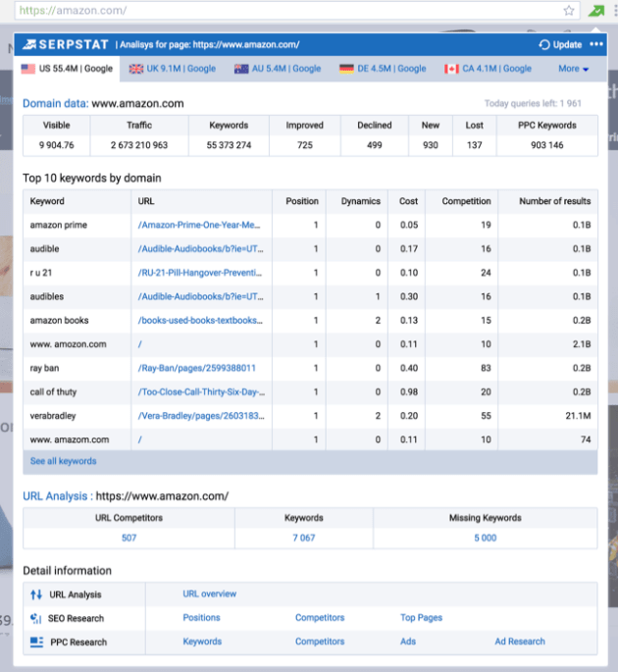Open the Amazon-Prime-One-Year URL link
The image size is (618, 672).
[199, 225]
